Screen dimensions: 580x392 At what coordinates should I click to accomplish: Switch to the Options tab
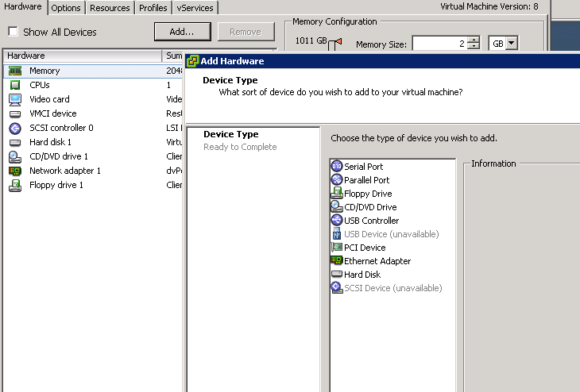tap(66, 8)
